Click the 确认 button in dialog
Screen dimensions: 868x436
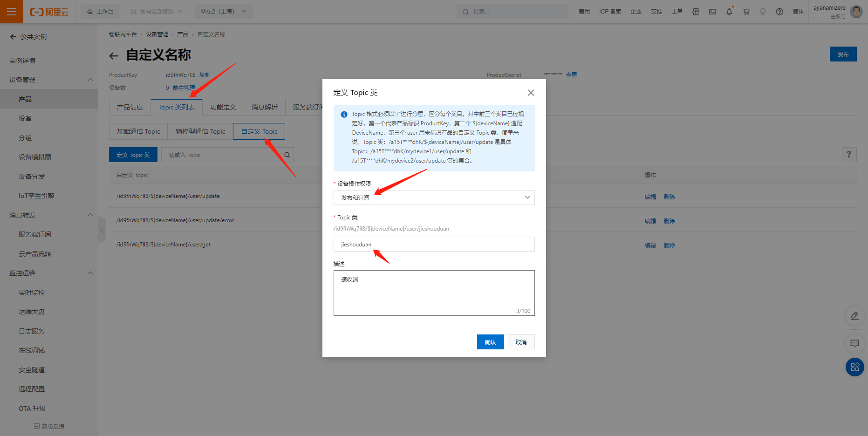pos(490,342)
